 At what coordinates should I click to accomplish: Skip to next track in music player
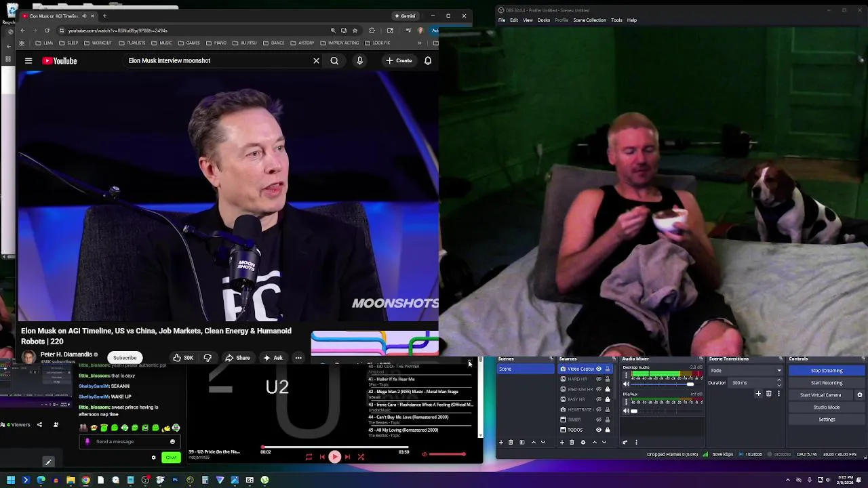point(347,457)
